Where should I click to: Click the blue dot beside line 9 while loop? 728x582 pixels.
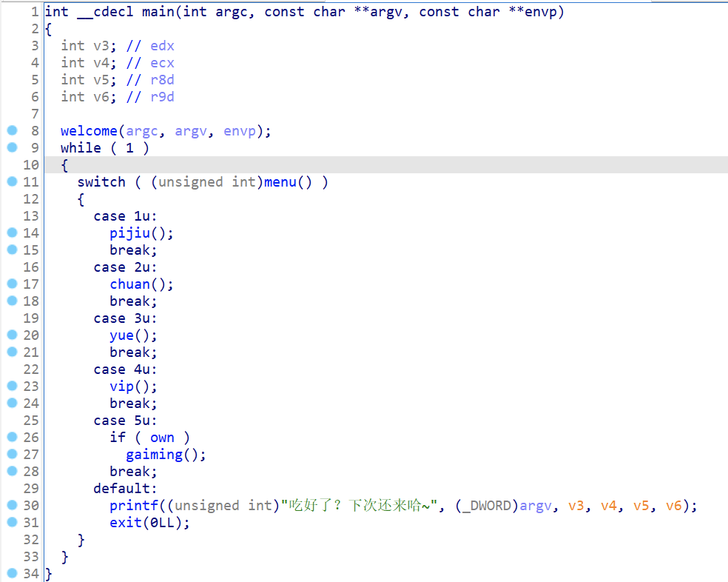click(12, 147)
